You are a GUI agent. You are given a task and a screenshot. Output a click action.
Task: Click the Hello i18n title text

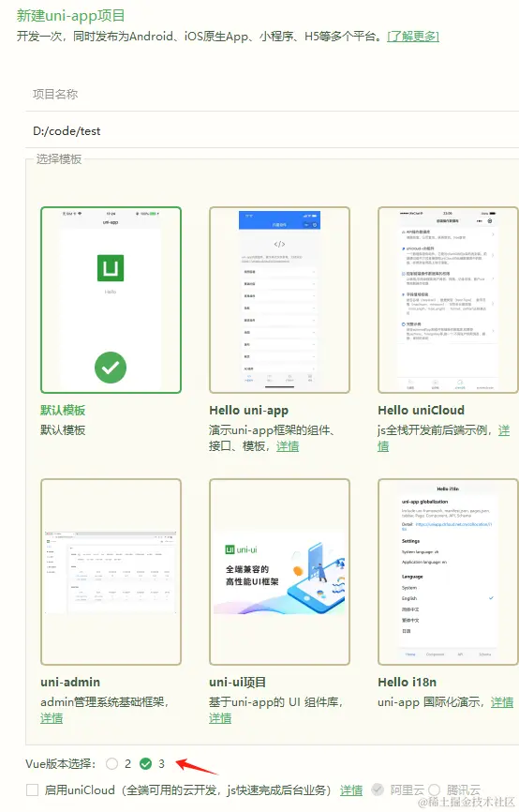tap(407, 682)
